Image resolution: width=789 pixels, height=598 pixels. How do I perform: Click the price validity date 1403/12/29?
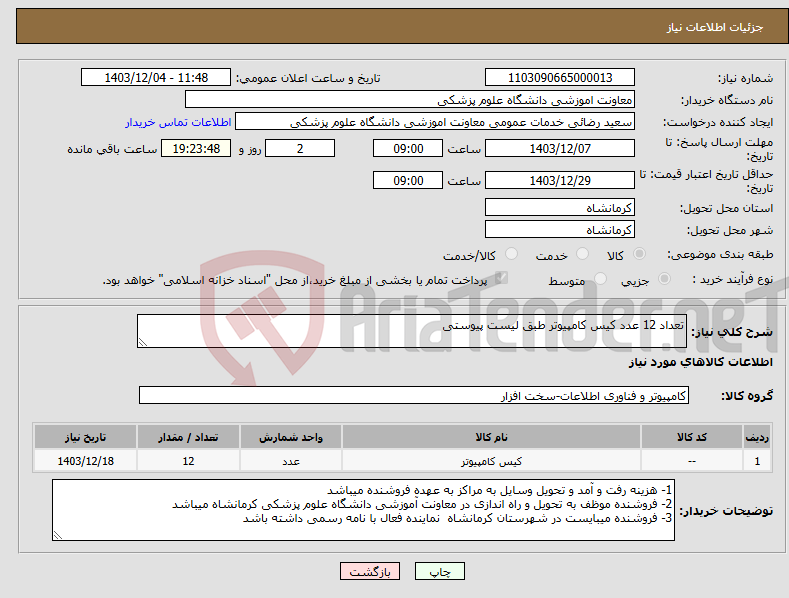point(560,180)
